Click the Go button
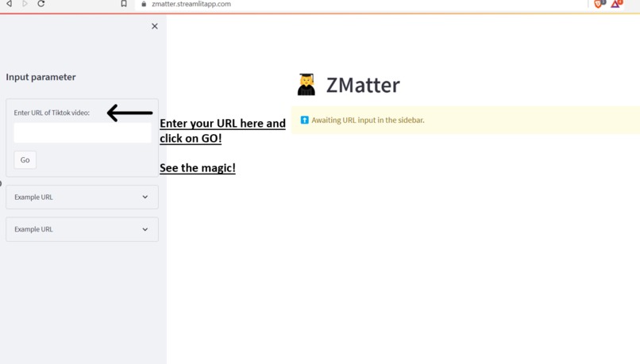 click(x=25, y=159)
